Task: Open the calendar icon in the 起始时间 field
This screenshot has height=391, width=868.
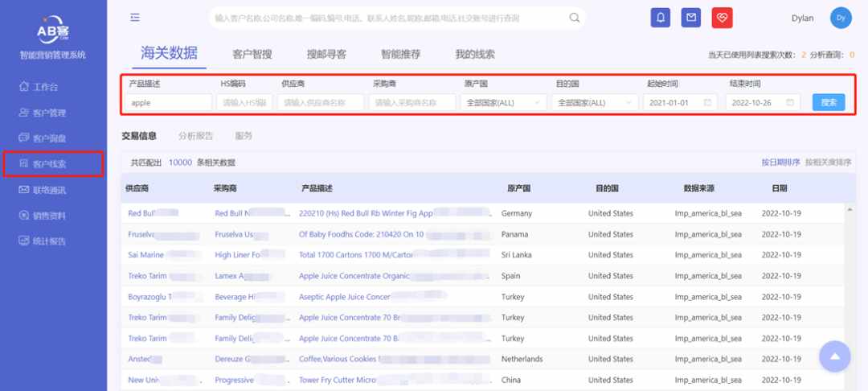Action: click(707, 102)
